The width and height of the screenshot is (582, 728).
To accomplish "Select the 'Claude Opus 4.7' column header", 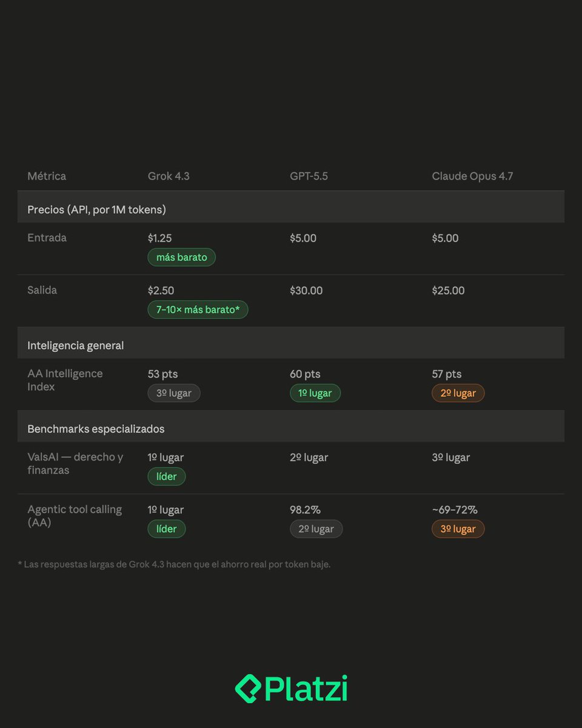I will point(472,176).
